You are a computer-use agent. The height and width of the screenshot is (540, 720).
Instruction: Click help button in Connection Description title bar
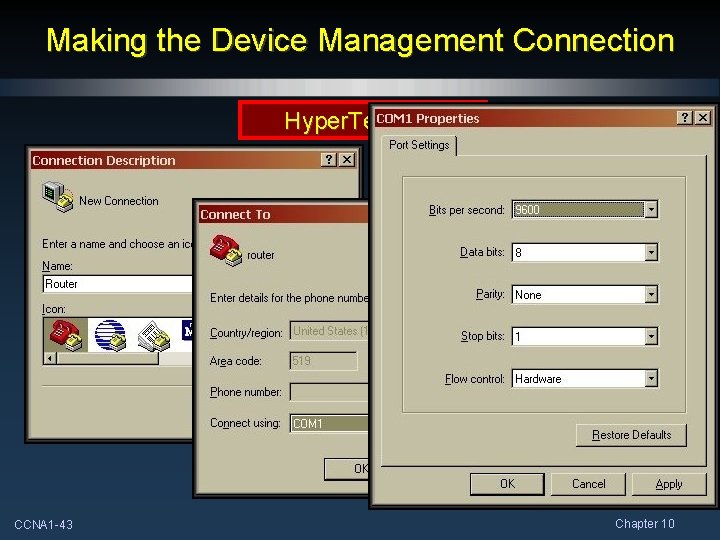[x=329, y=160]
